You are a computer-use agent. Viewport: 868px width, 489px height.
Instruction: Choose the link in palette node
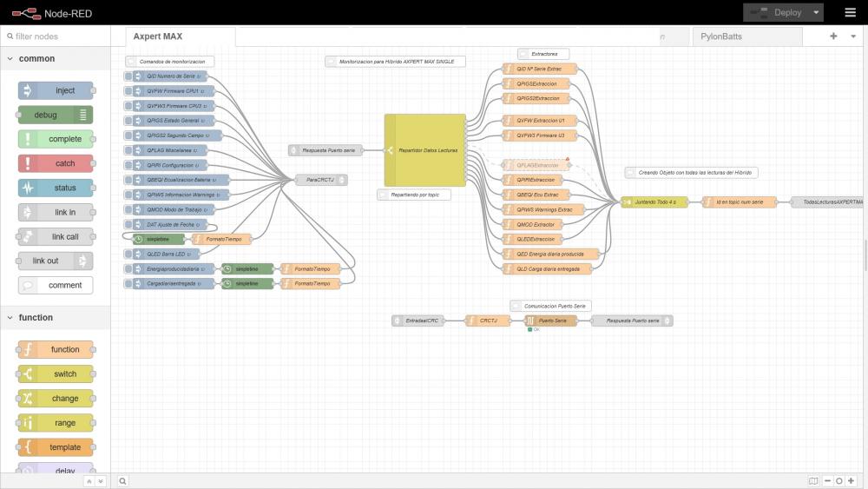pos(56,212)
